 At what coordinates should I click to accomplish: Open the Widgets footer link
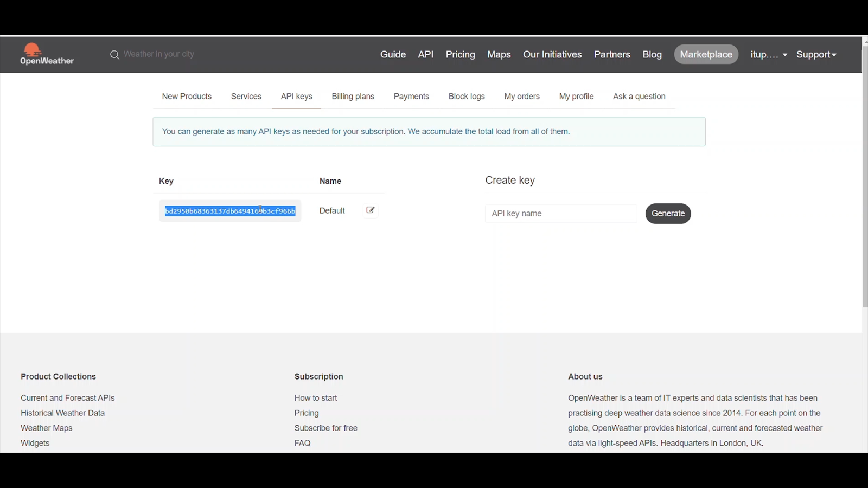[35, 444]
